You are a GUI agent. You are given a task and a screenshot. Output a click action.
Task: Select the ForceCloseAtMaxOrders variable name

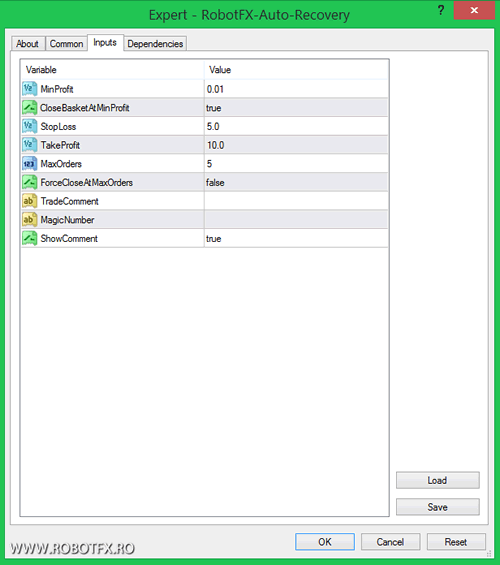click(86, 183)
